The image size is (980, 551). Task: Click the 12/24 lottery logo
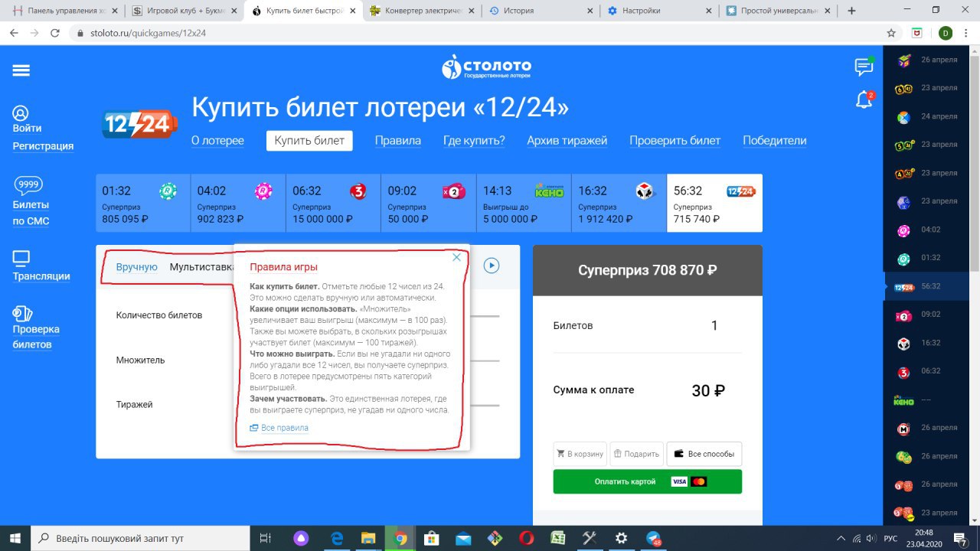coord(139,124)
